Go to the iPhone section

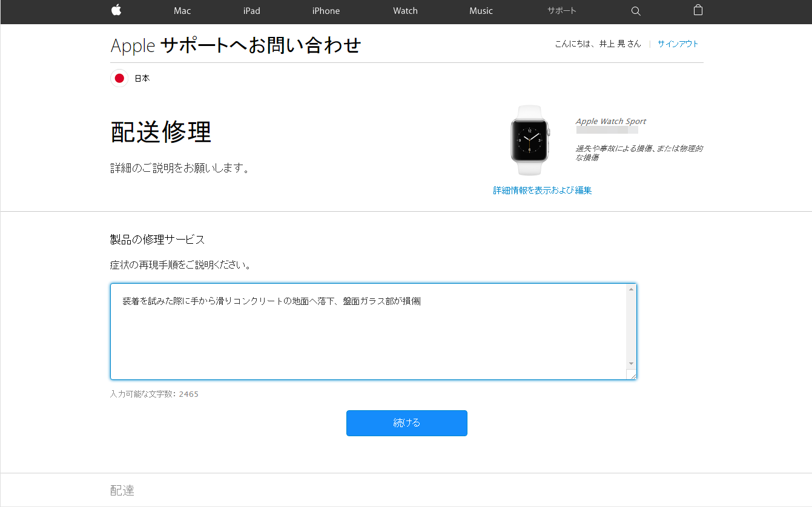pos(326,11)
